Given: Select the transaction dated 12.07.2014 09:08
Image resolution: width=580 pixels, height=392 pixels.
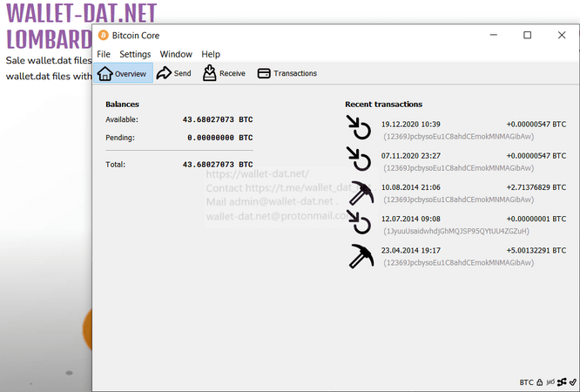Looking at the screenshot, I should point(455,223).
